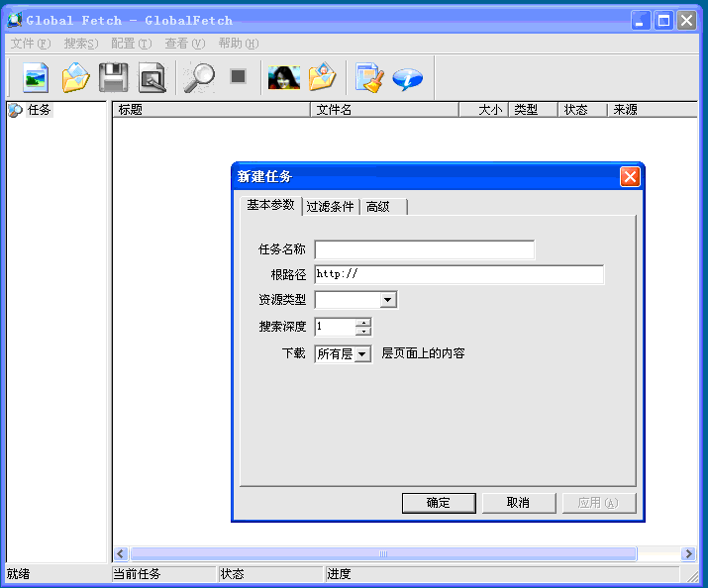
Task: Click the 根路径 http:// field
Action: (x=458, y=274)
